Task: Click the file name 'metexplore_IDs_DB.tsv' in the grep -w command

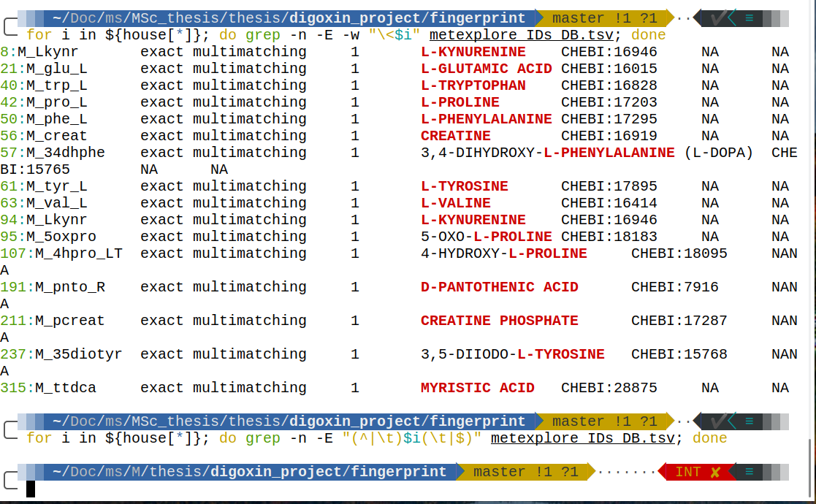Action: click(x=522, y=35)
